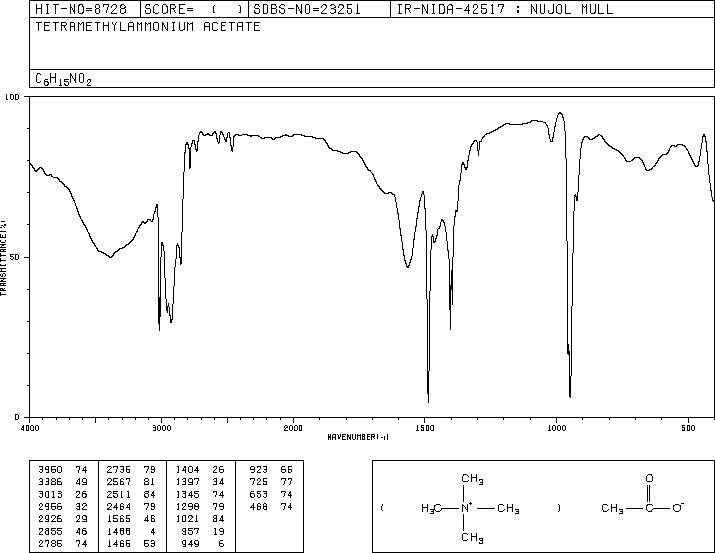Viewport: 715px width, 553px height.
Task: Click the O- oxygen anion in acetate
Action: tap(678, 507)
